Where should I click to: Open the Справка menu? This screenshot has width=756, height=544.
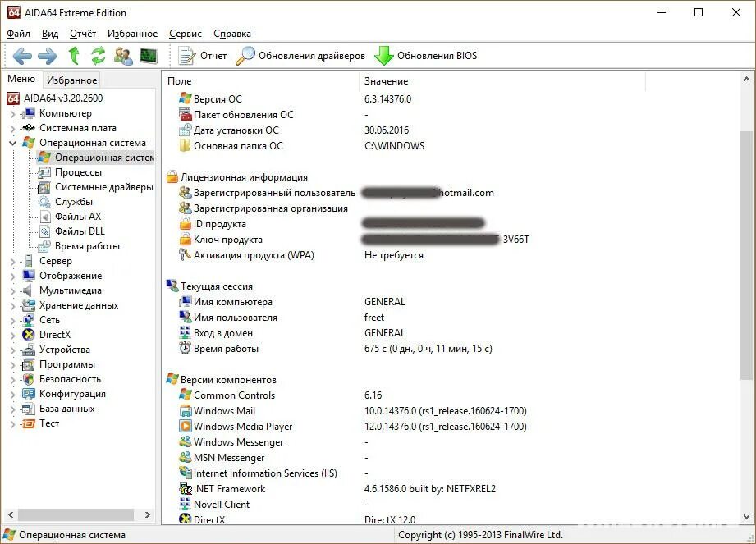point(232,34)
